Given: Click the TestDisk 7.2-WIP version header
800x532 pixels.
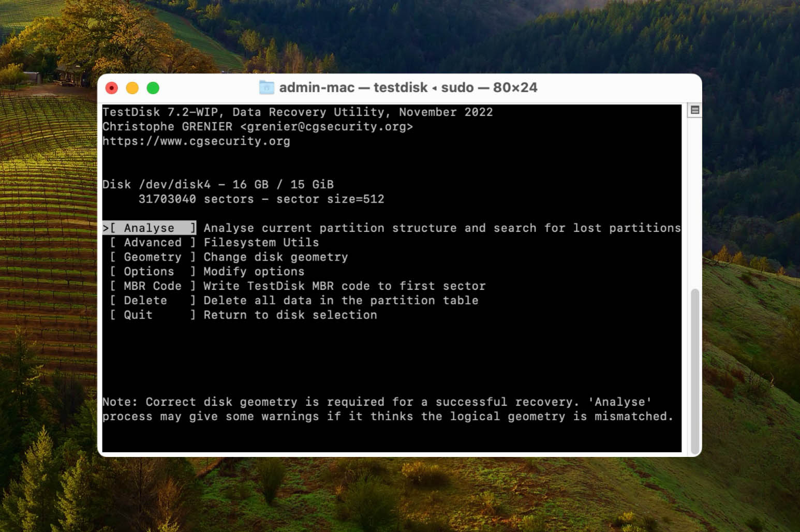Looking at the screenshot, I should tap(298, 112).
